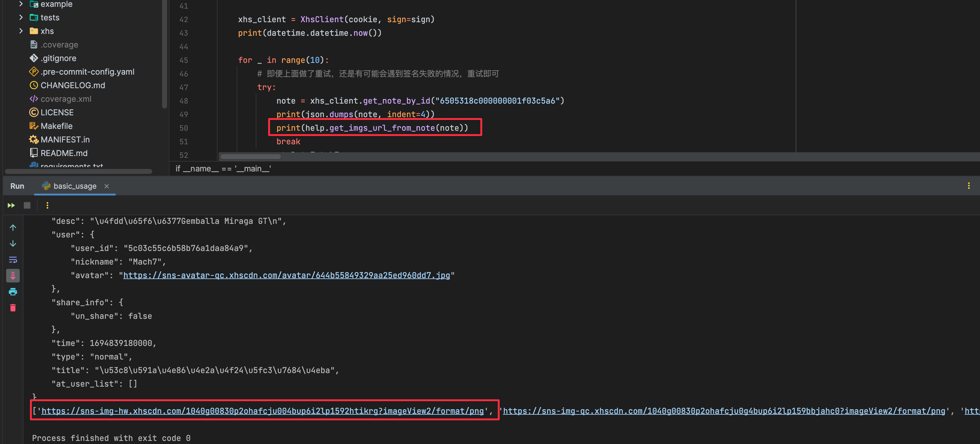Select the Run tool window label
The image size is (980, 444).
[x=17, y=186]
